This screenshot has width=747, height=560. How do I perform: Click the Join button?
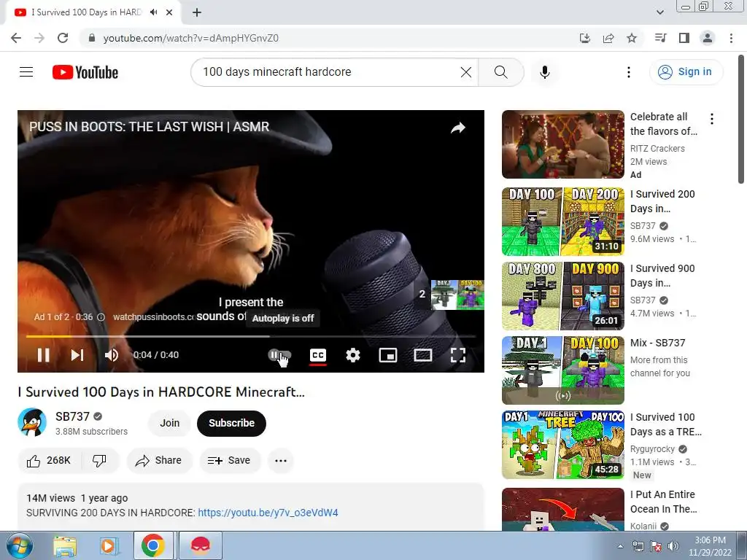coord(169,423)
